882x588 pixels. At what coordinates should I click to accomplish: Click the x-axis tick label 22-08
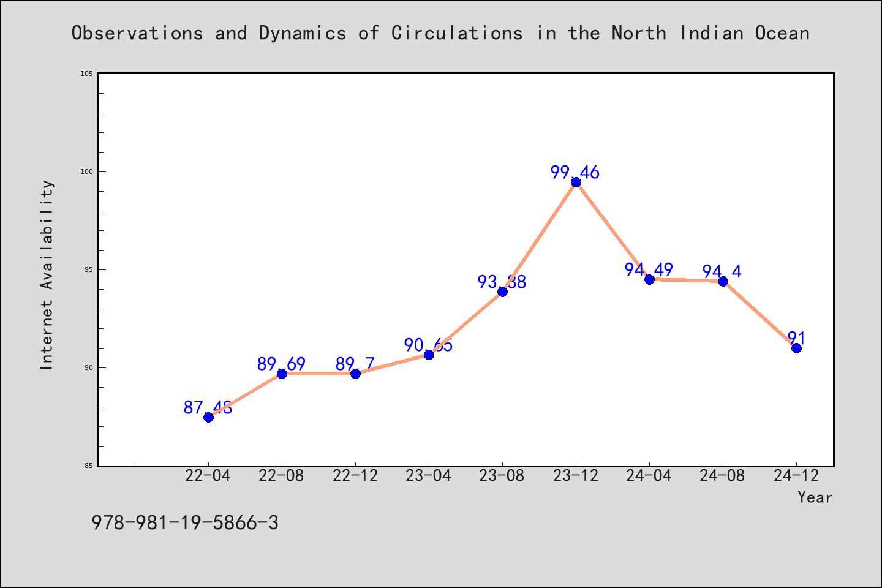(282, 476)
